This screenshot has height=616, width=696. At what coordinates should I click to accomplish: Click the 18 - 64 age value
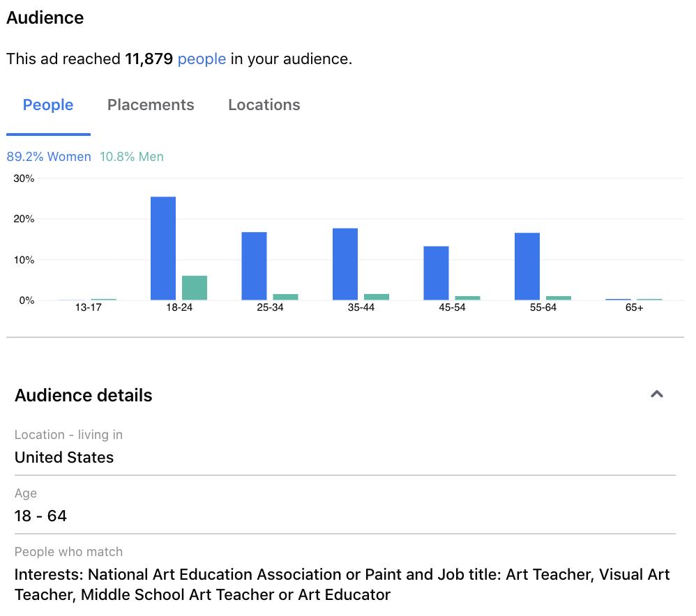pyautogui.click(x=40, y=516)
